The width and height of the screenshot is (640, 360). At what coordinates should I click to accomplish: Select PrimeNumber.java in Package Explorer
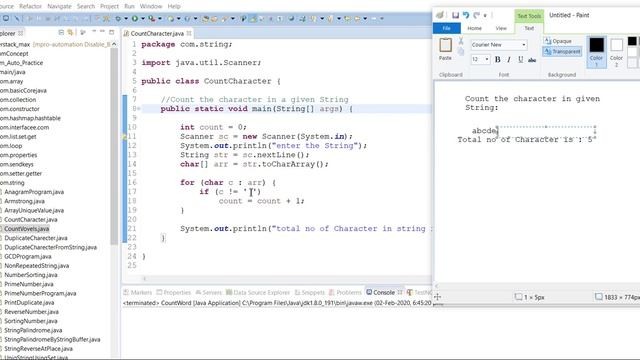click(29, 284)
